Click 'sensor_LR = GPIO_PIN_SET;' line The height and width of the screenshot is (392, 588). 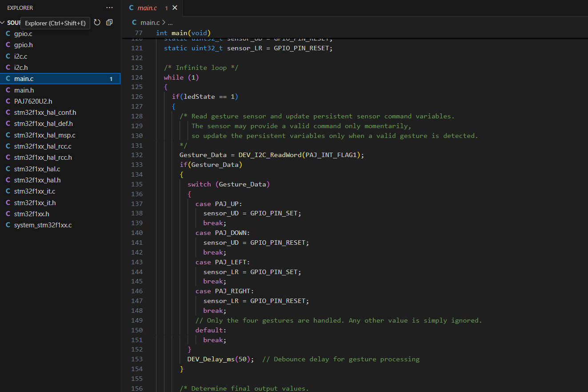[252, 272]
